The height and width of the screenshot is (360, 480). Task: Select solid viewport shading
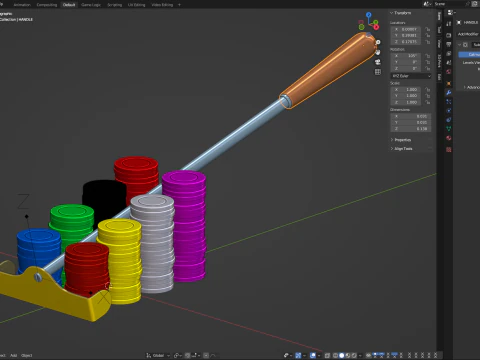[341, 355]
